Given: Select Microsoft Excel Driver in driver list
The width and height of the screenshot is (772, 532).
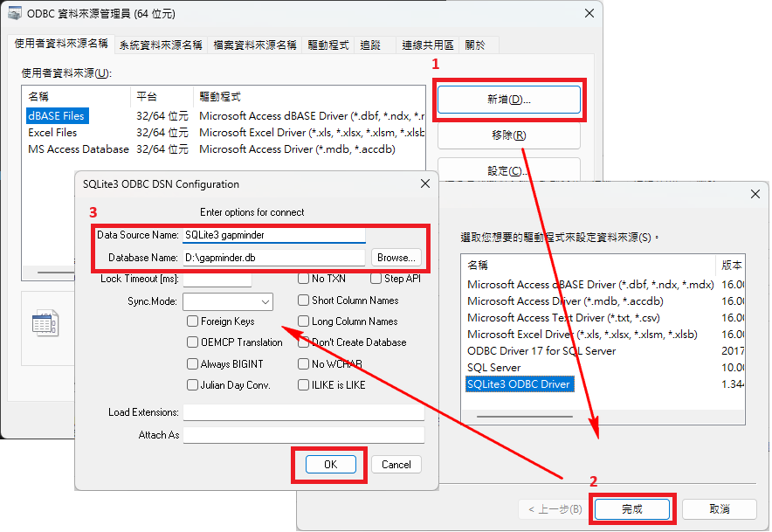Looking at the screenshot, I should point(582,335).
